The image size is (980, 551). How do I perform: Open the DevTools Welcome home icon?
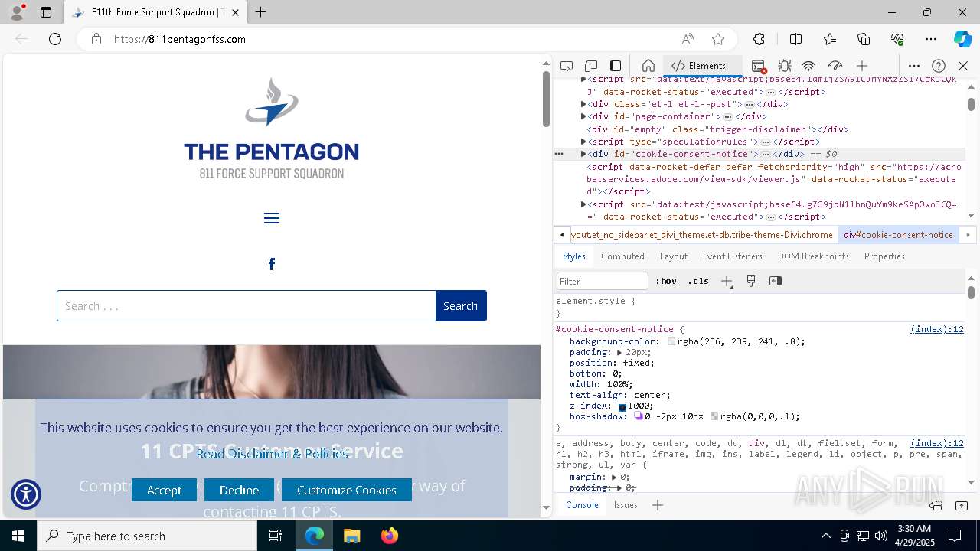pyautogui.click(x=648, y=66)
